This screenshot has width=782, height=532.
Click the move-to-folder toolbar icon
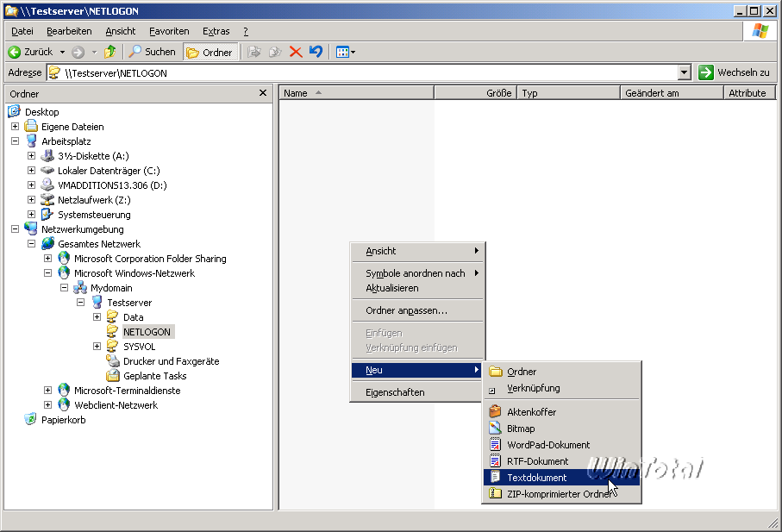pyautogui.click(x=254, y=52)
